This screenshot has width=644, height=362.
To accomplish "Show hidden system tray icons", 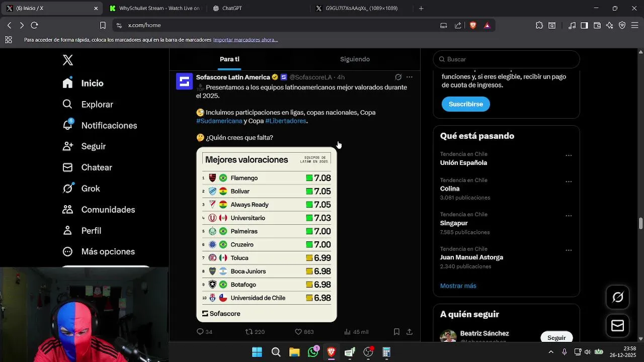I will (551, 352).
